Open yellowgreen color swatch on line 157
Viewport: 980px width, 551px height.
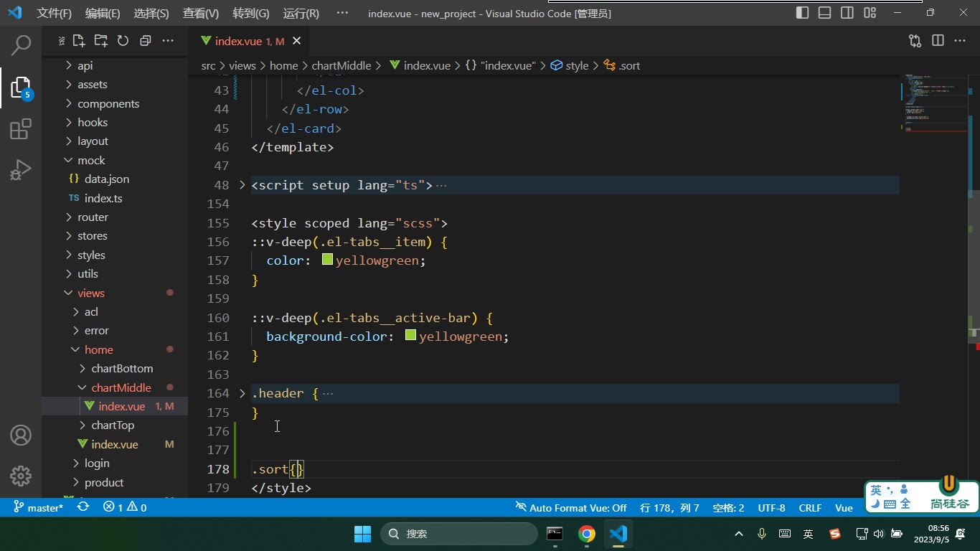tap(327, 260)
